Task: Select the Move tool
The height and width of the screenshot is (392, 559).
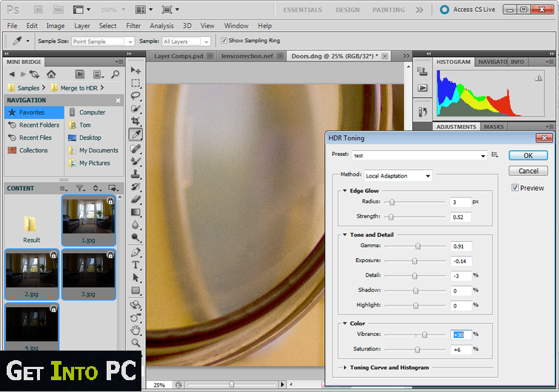Action: tap(136, 69)
